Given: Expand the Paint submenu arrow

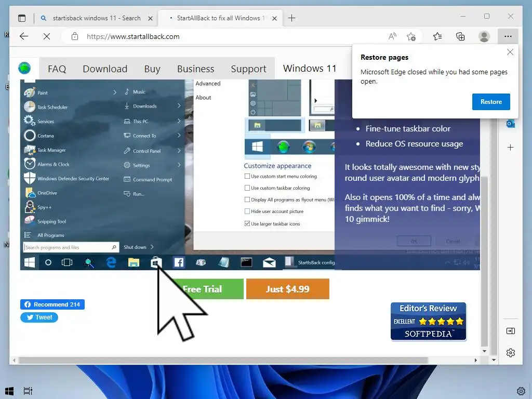Looking at the screenshot, I should [115, 92].
